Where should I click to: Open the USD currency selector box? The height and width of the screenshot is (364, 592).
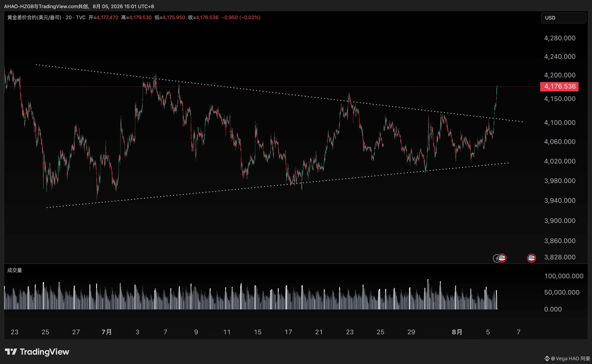563,18
